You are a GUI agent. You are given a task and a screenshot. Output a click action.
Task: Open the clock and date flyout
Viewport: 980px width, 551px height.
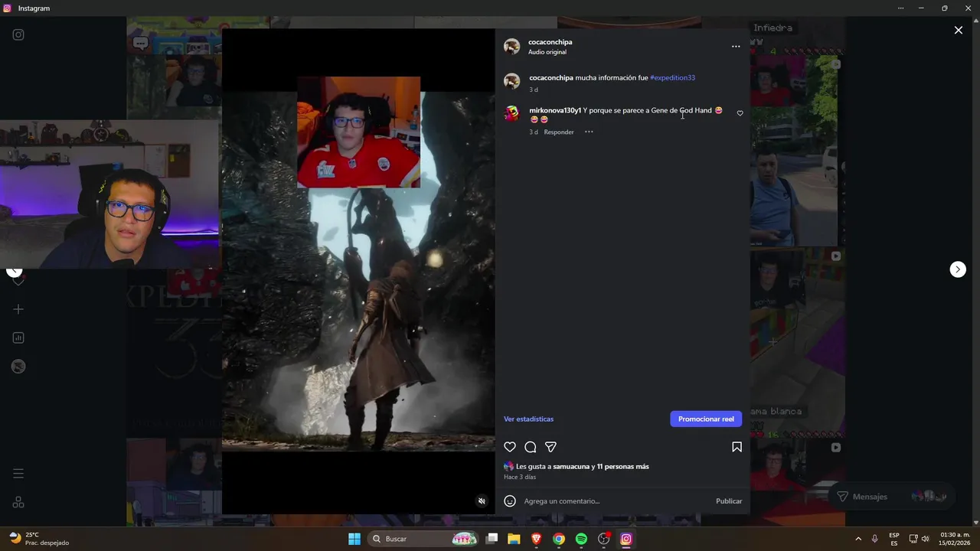[955, 539]
